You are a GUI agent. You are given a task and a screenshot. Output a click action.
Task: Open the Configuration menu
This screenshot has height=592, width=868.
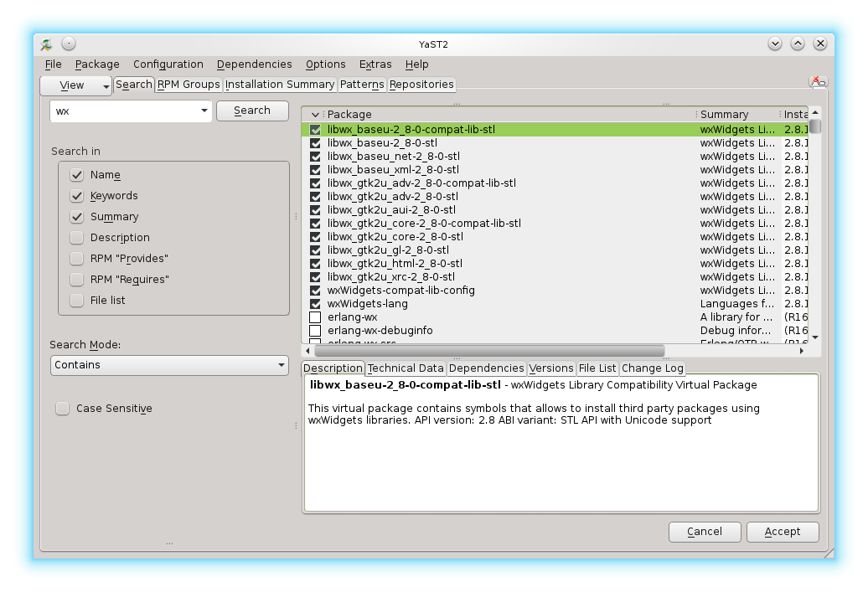point(168,64)
